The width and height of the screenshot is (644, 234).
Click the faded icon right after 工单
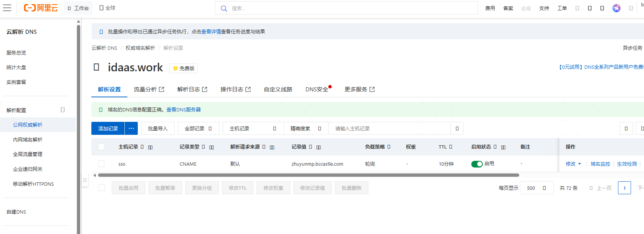[x=577, y=8]
